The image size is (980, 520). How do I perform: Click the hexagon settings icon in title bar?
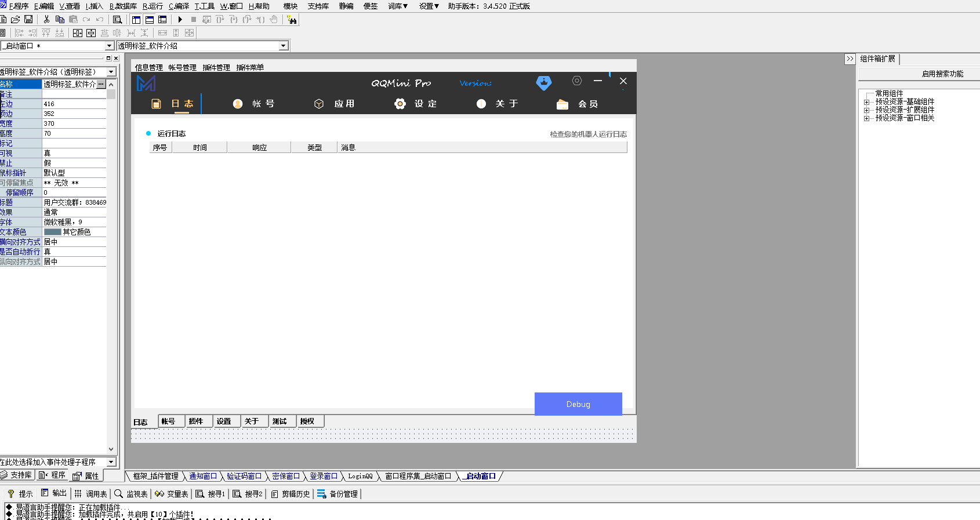coord(576,81)
